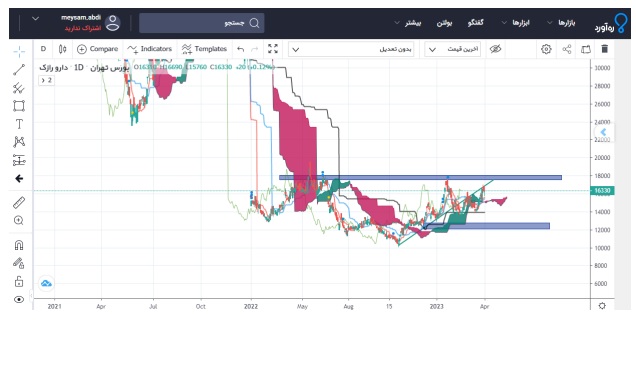Screen dimensions: 636x374
Task: Redo the chart action
Action: pos(255,49)
